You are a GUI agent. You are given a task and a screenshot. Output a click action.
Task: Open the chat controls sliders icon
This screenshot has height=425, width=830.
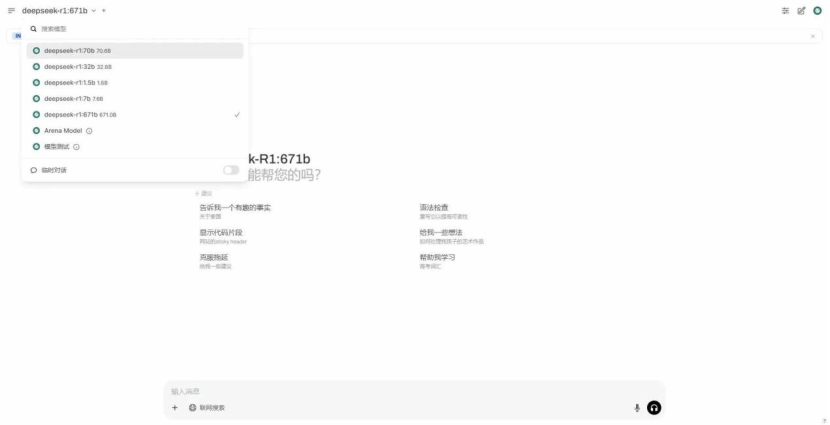[x=786, y=11]
